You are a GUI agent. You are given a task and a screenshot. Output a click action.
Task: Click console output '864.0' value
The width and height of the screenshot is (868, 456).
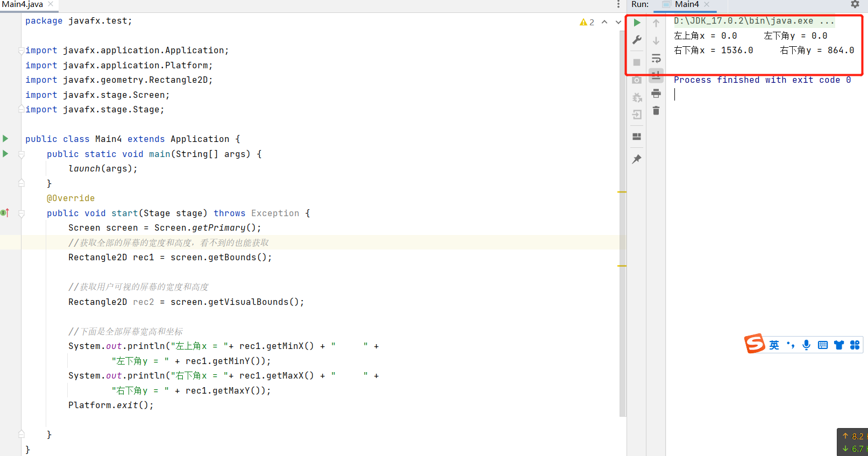tap(841, 51)
